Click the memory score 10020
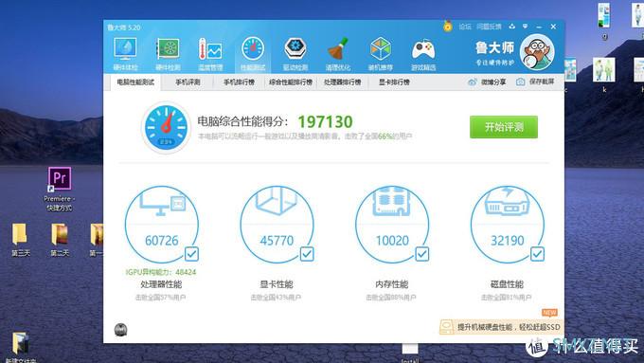This screenshot has width=644, height=363. coord(392,241)
